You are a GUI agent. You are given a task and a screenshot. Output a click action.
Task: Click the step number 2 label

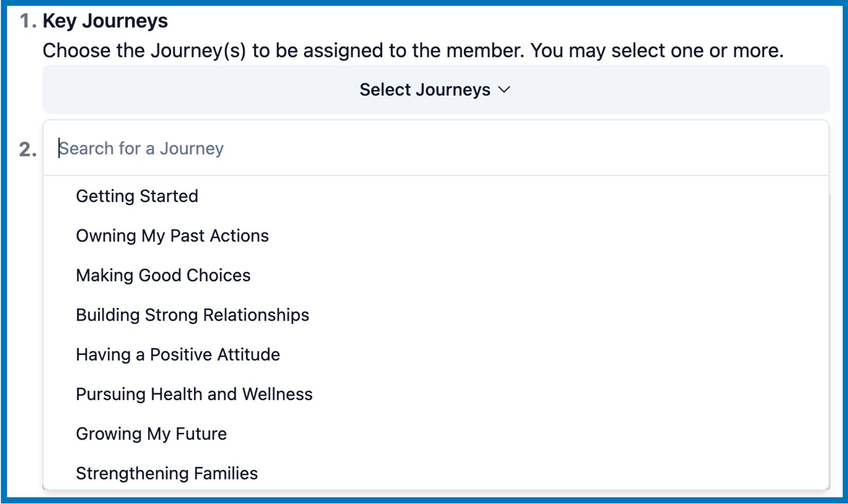click(x=28, y=149)
